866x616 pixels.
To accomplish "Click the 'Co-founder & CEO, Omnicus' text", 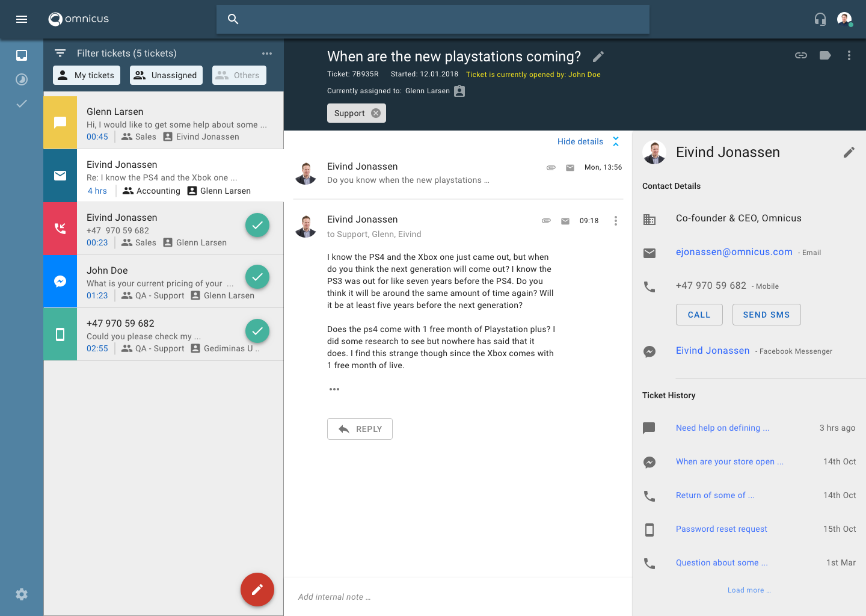I will tap(739, 218).
